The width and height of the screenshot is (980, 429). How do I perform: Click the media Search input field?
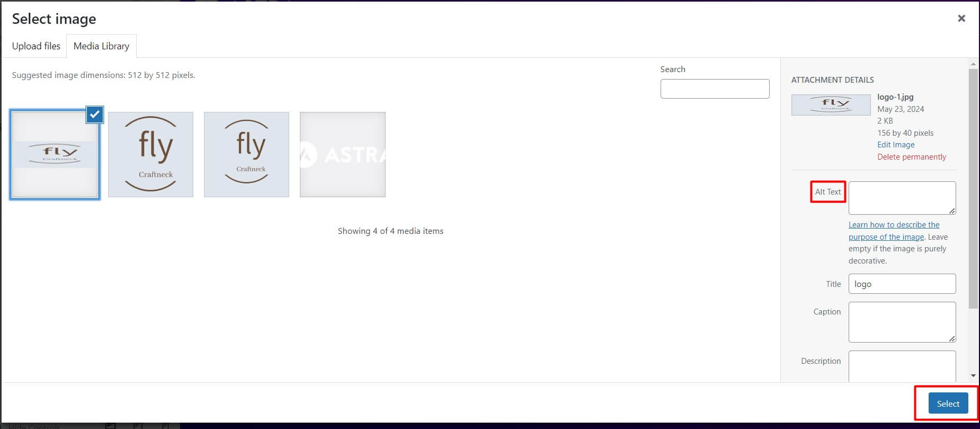(715, 89)
